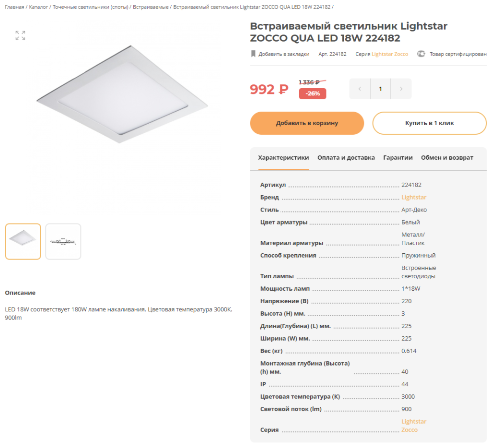Viewport: 491px width, 448px height.
Task: Click the certification icon beside Товар сертифицирован
Action: coord(421,54)
